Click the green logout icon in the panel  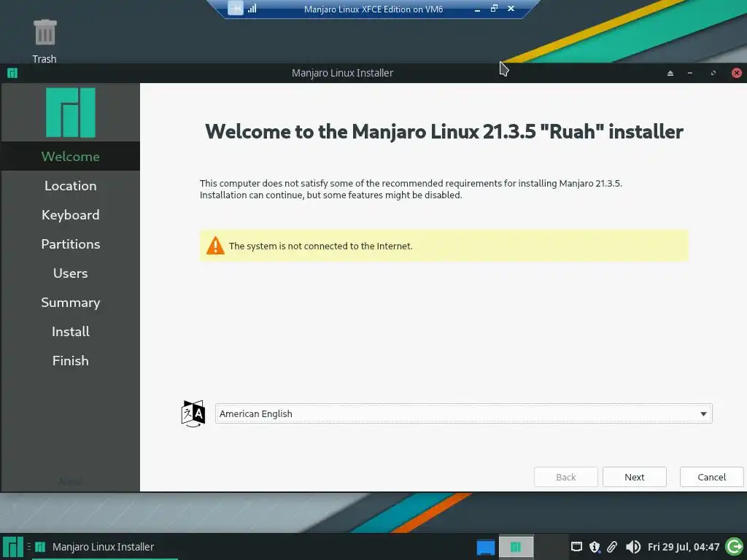(734, 547)
